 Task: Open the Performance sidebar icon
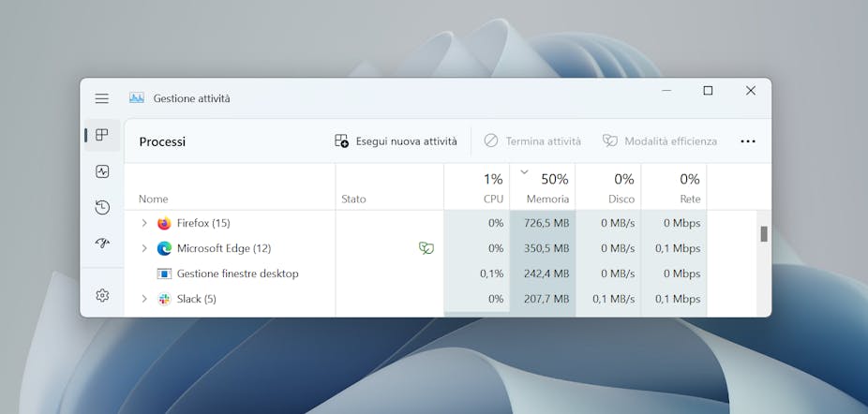point(102,171)
